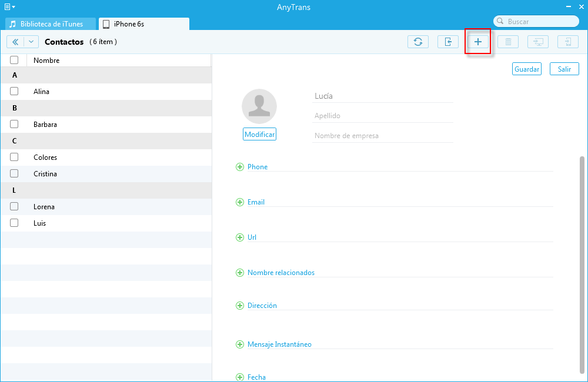
Task: Add a Phone field with green plus
Action: 240,167
